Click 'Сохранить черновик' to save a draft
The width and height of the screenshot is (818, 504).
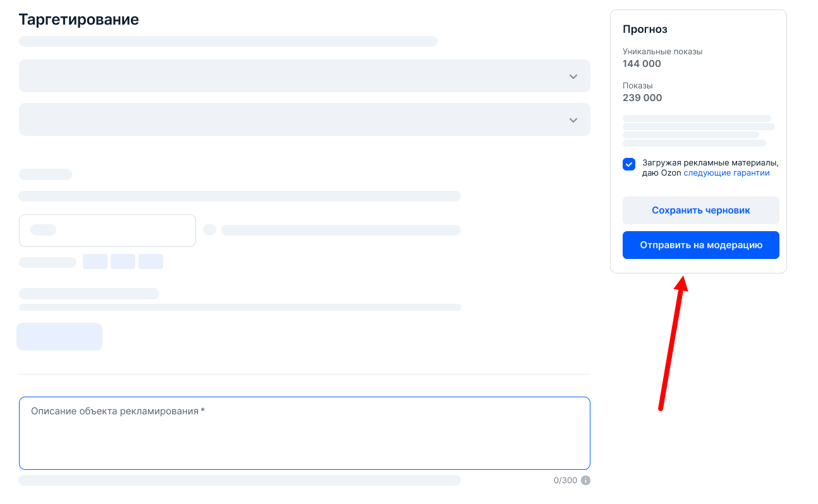pos(700,210)
